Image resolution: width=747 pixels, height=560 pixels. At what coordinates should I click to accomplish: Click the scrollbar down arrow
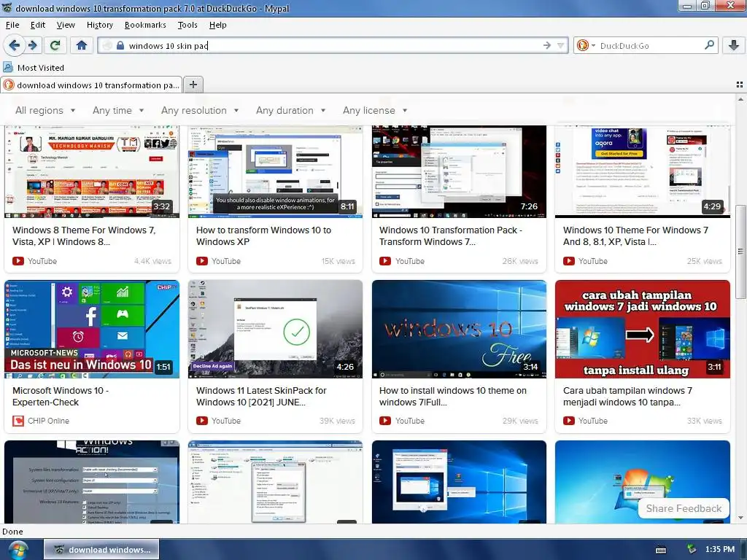pyautogui.click(x=740, y=518)
